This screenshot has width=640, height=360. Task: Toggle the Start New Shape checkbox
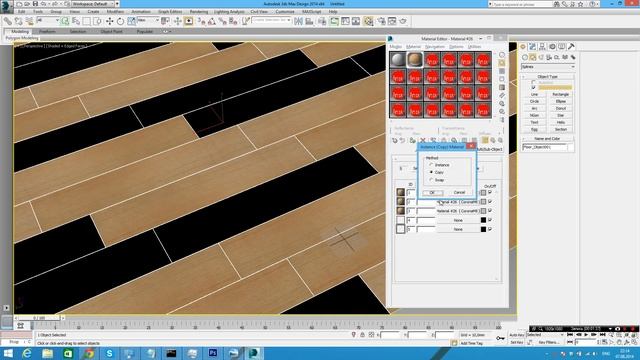click(533, 87)
